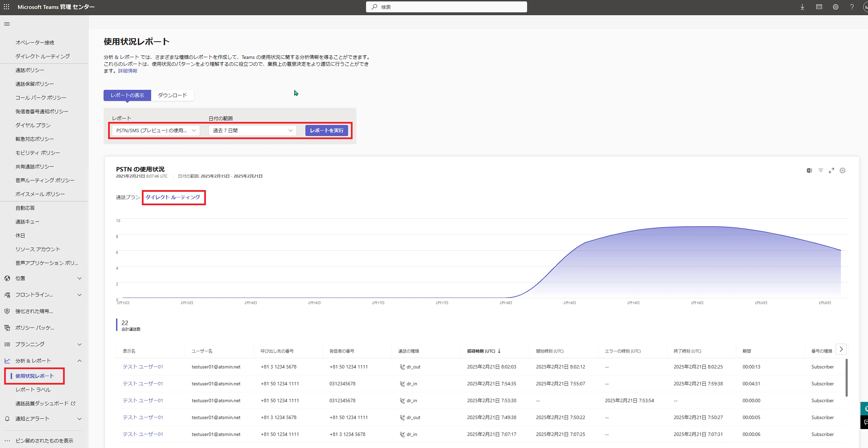Expand the フロントライン navigation section
The image size is (868, 448).
(x=80, y=295)
